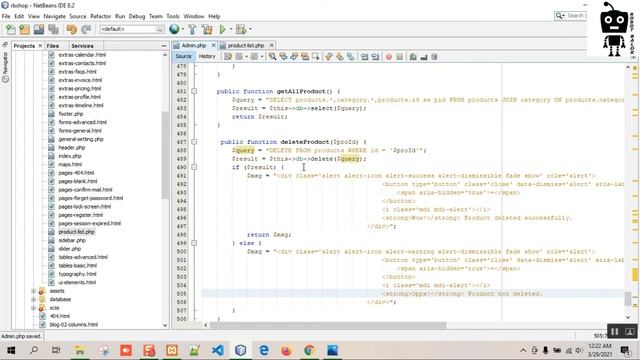This screenshot has width=640, height=360.
Task: Click the green Run Project icon
Action: tap(222, 29)
